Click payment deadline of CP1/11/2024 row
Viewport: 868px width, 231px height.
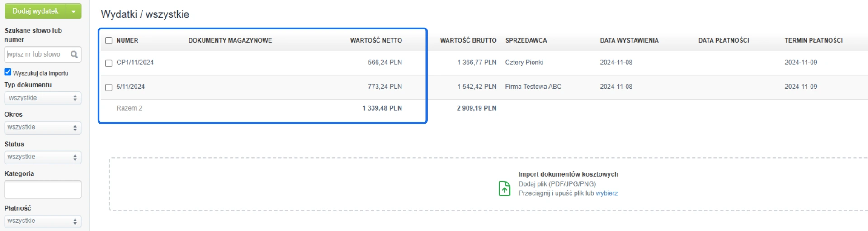tap(801, 63)
